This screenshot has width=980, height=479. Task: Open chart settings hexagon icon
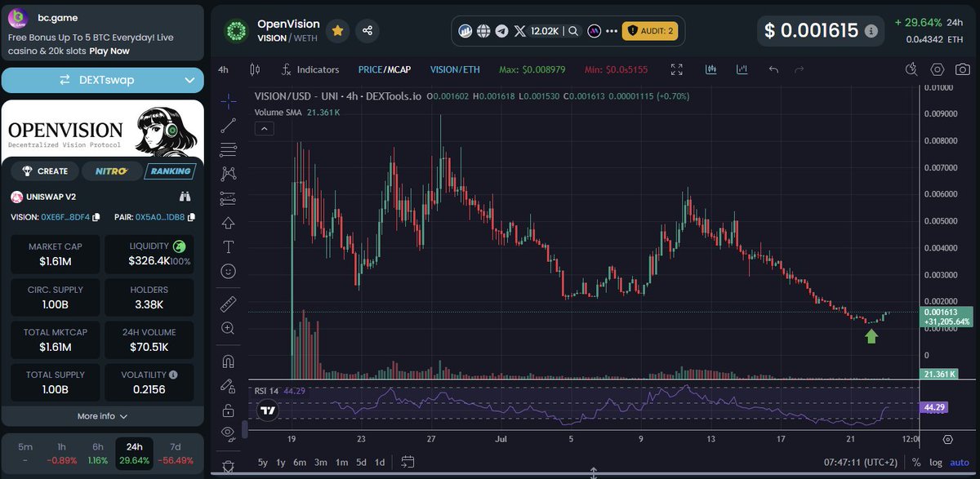pyautogui.click(x=938, y=69)
